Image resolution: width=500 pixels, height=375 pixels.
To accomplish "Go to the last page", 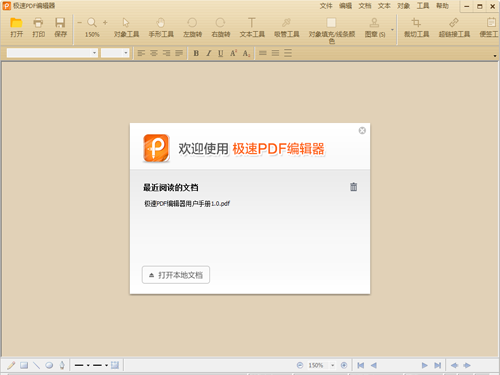I will 438,365.
